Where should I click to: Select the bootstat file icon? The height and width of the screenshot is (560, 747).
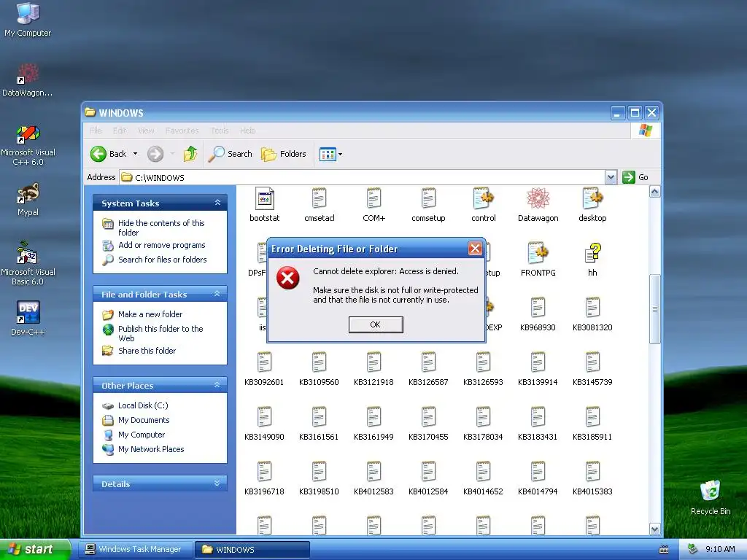[264, 205]
